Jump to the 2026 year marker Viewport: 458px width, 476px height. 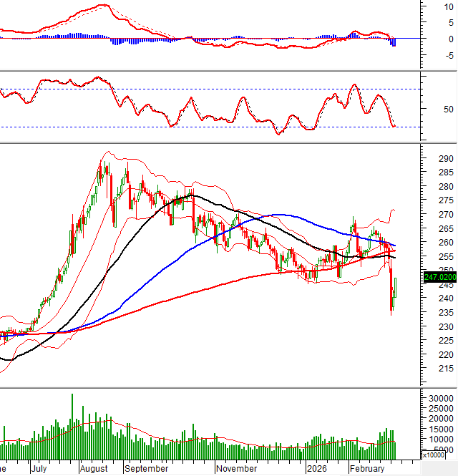coord(316,469)
